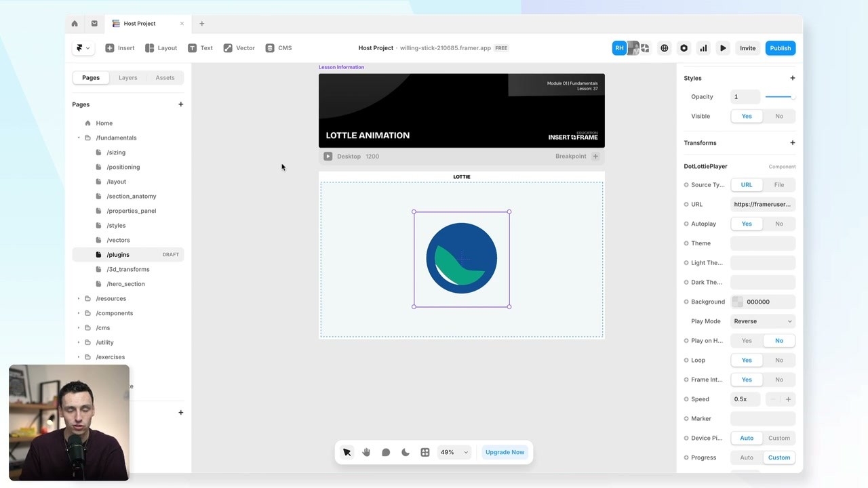Open the 49% zoom dropdown
Screen dimensions: 868x488
pyautogui.click(x=454, y=453)
